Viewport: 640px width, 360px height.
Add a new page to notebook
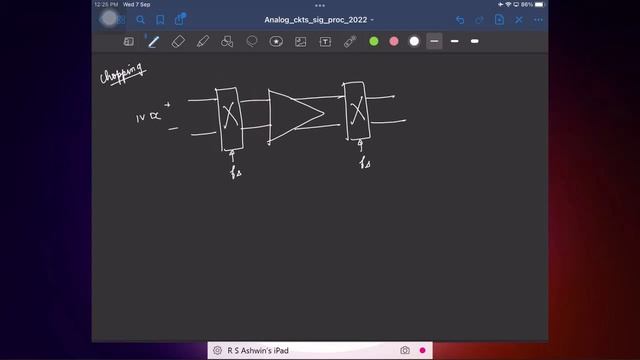(x=499, y=20)
